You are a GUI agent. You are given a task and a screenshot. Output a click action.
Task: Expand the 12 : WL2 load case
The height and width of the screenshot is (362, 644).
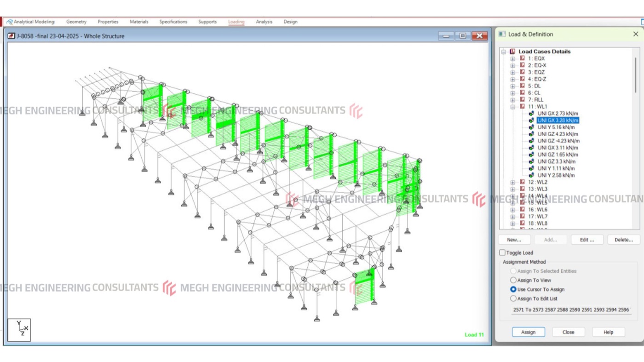coord(513,183)
